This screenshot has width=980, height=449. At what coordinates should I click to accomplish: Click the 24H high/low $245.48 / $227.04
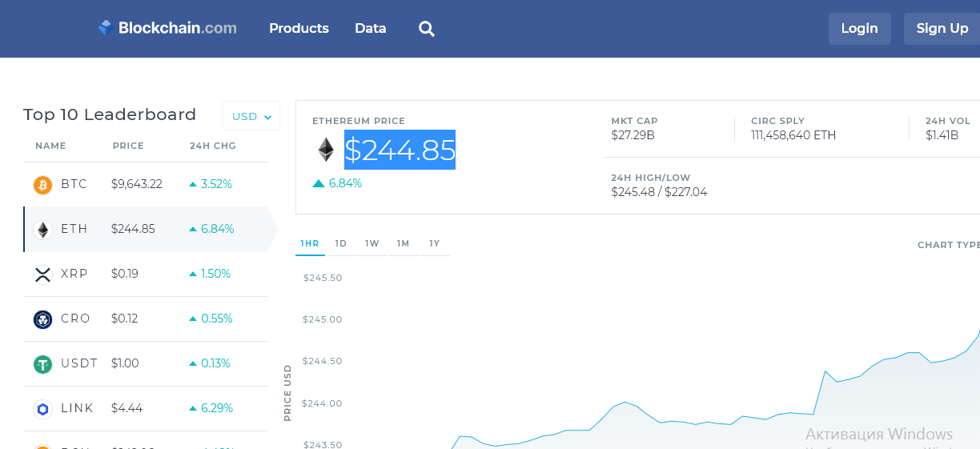click(659, 192)
